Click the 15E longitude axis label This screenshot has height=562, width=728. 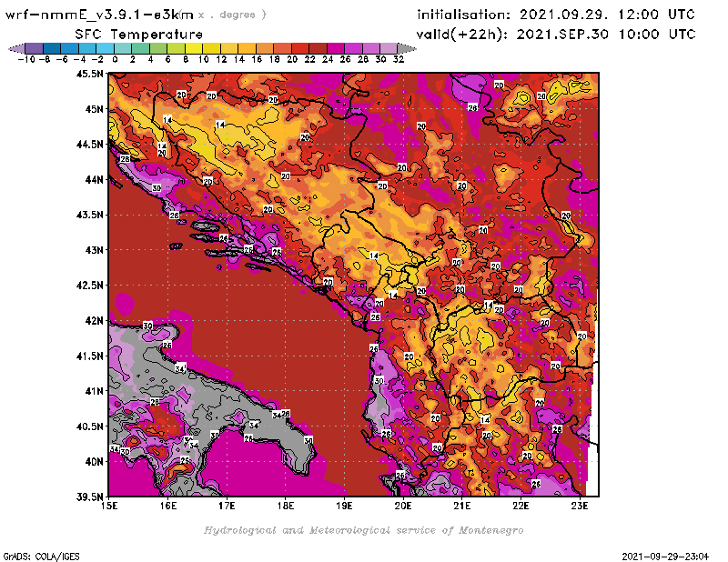pyautogui.click(x=109, y=506)
